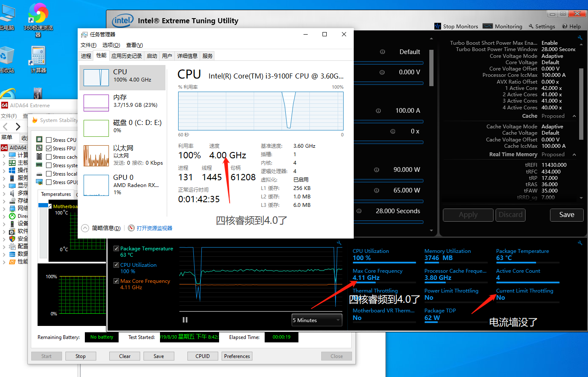Switch to the 服务 services tab
588x377 pixels.
pyautogui.click(x=207, y=56)
